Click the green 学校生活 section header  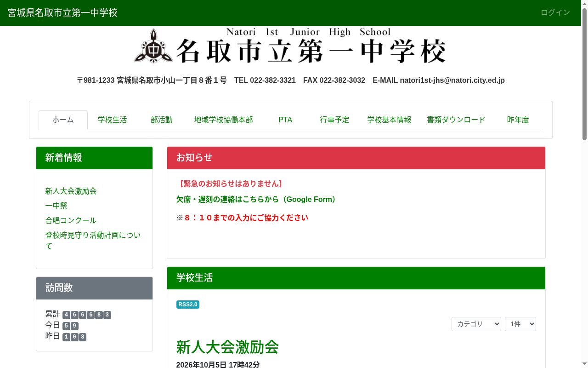[x=356, y=278]
